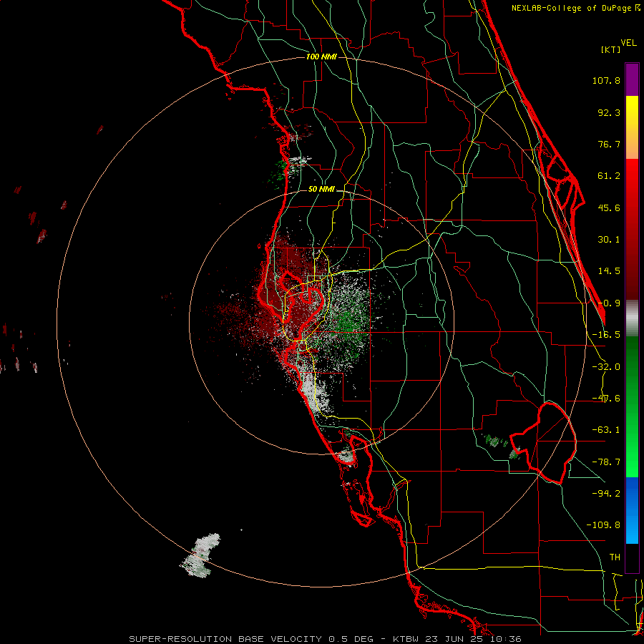Click the -16.5 velocity scale value
Image resolution: width=644 pixels, height=644 pixels.
[606, 335]
